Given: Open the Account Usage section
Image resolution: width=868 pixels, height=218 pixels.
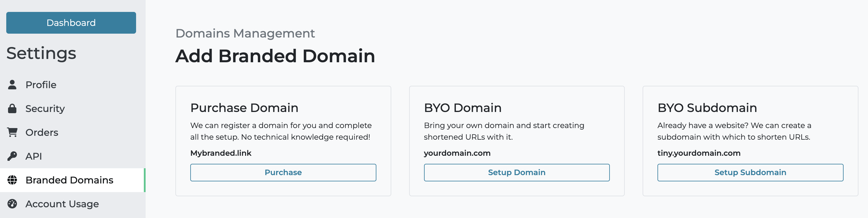Looking at the screenshot, I should (62, 203).
